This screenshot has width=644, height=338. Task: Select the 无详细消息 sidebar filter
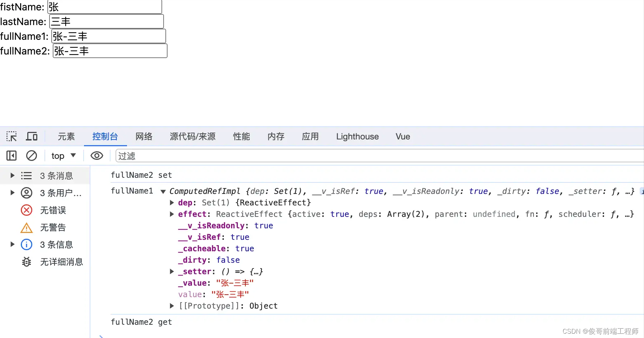(x=45, y=262)
